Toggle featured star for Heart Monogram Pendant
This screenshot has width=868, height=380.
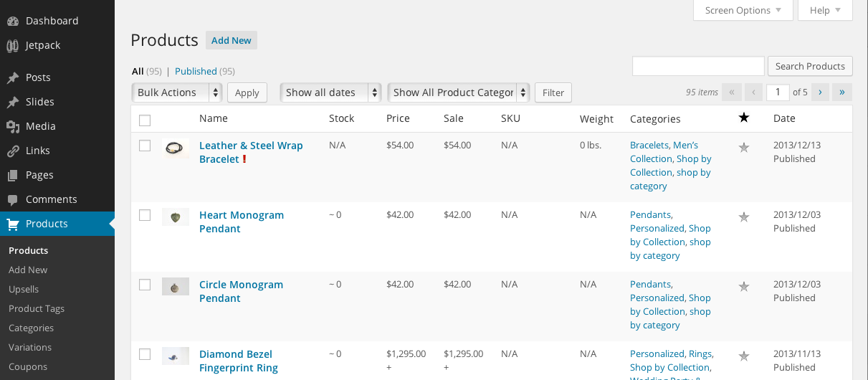click(744, 217)
